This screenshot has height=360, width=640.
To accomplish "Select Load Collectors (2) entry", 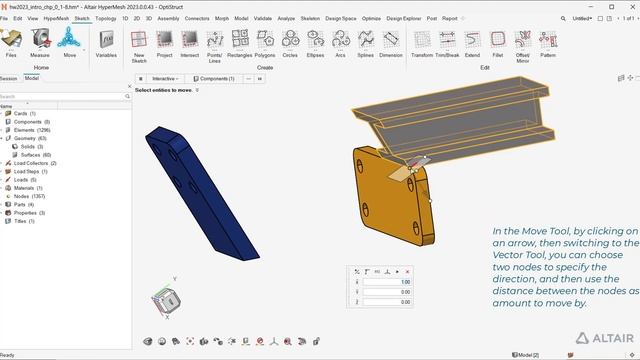I will pos(35,163).
